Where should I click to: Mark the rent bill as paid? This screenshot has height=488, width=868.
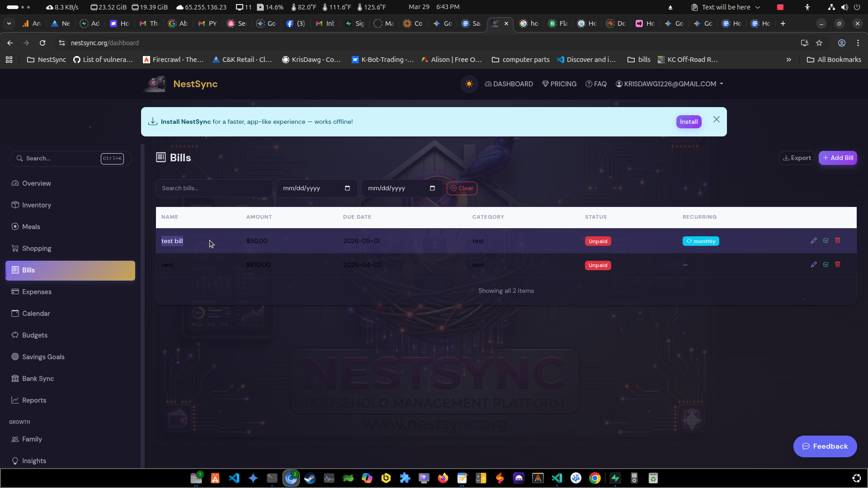(826, 265)
